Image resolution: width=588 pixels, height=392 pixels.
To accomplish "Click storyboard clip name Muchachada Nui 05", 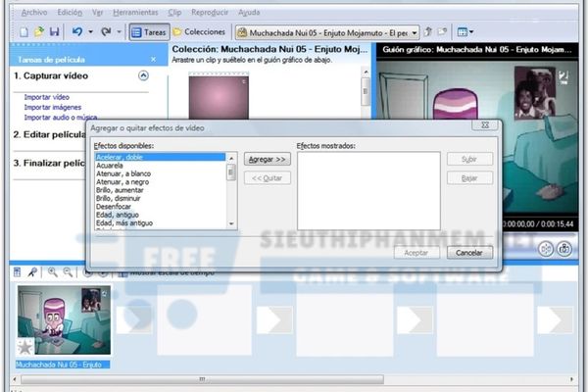I will click(x=63, y=365).
